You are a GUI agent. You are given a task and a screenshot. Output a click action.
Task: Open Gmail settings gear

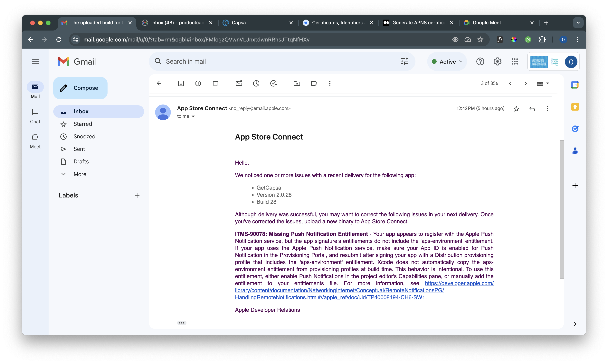[x=497, y=62]
